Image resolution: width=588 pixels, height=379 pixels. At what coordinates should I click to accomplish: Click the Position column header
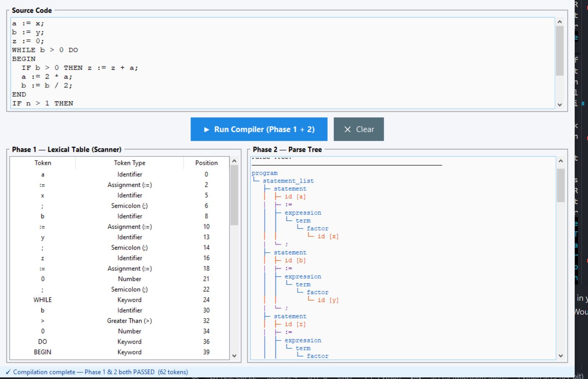click(206, 163)
